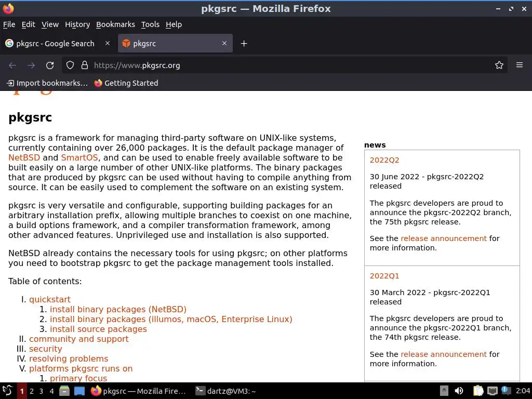Select Firefox window in taskbar
The width and height of the screenshot is (532, 399).
[x=138, y=391]
